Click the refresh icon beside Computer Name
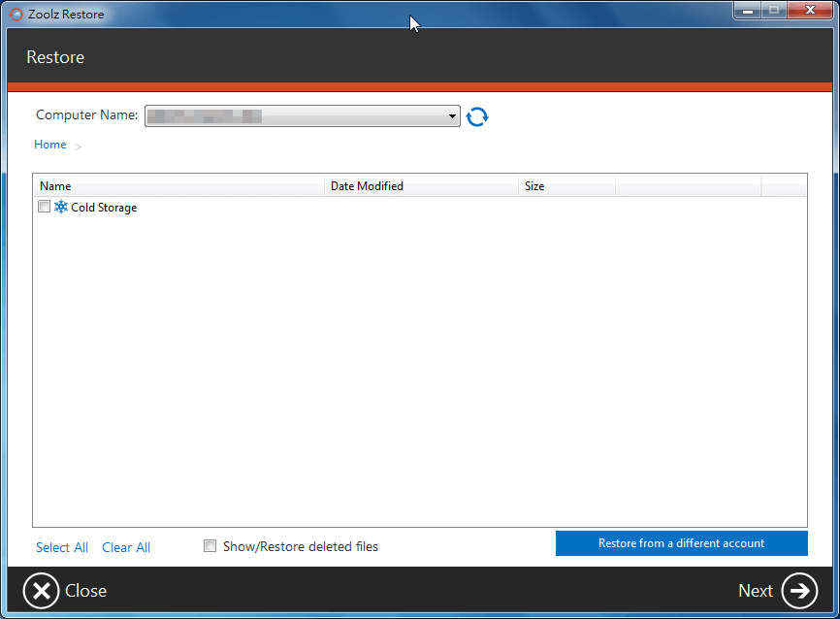 coord(477,116)
